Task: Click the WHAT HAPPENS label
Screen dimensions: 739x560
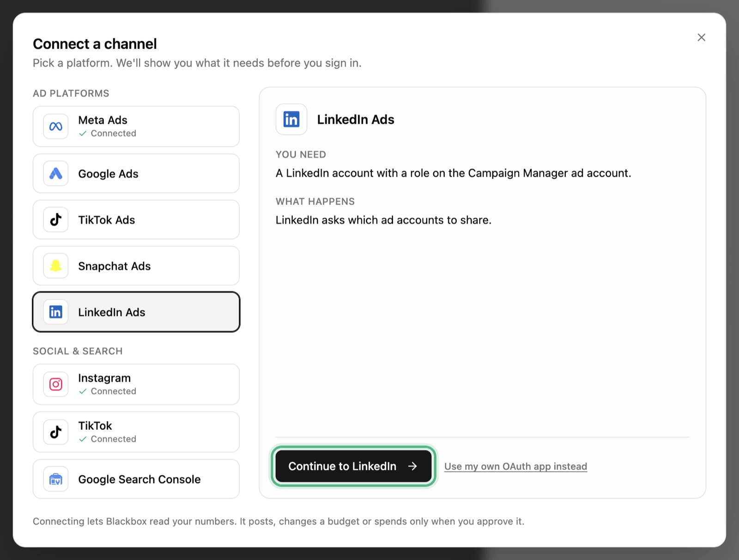Action: [x=315, y=202]
